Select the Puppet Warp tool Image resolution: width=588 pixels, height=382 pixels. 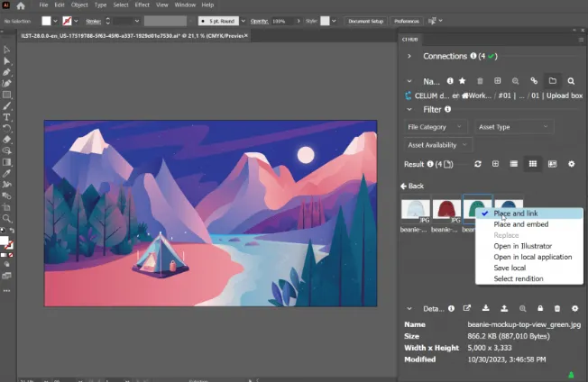tap(6, 185)
